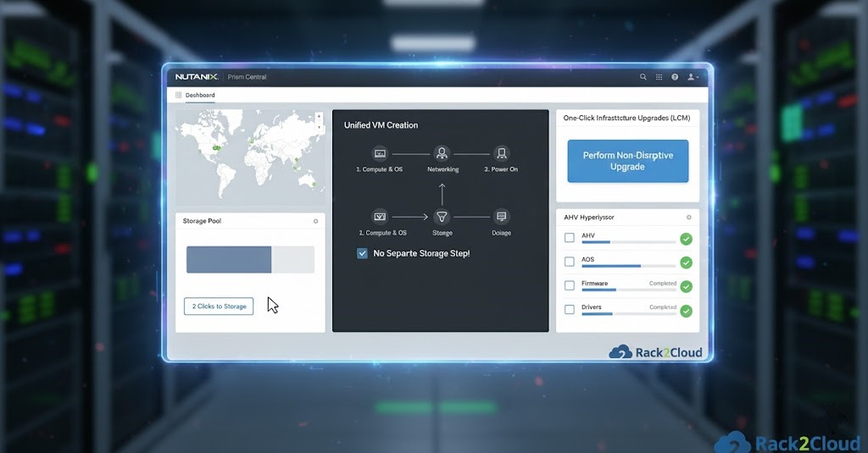Open AHV Hypervisor panel settings gear
Screen dimensions: 868x453
[688, 218]
